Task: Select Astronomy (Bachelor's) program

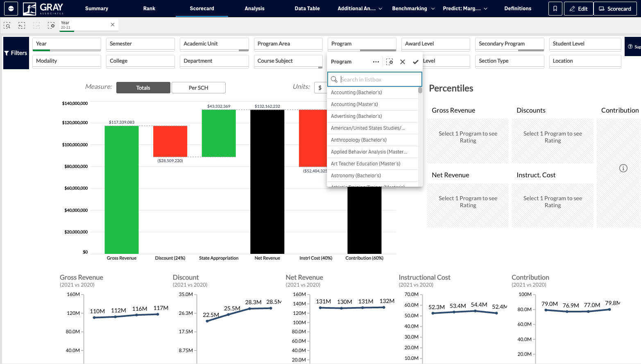Action: (372, 176)
